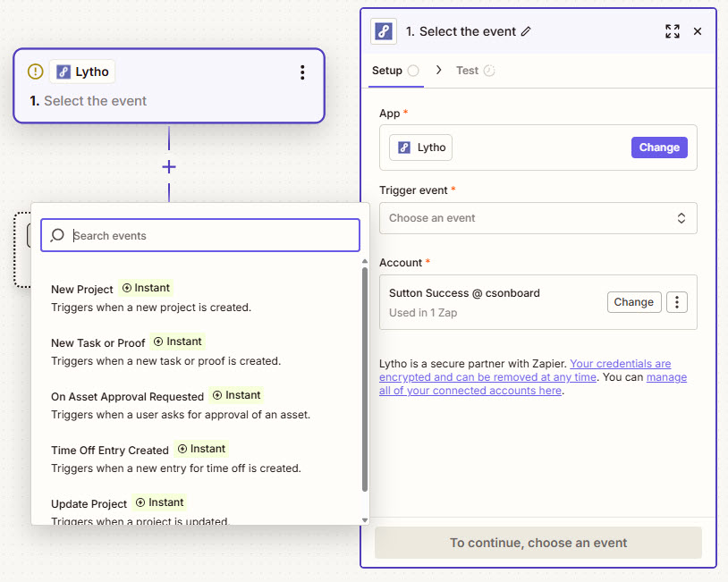Click the Instant badge next to New Project
728x582 pixels.
pos(146,288)
